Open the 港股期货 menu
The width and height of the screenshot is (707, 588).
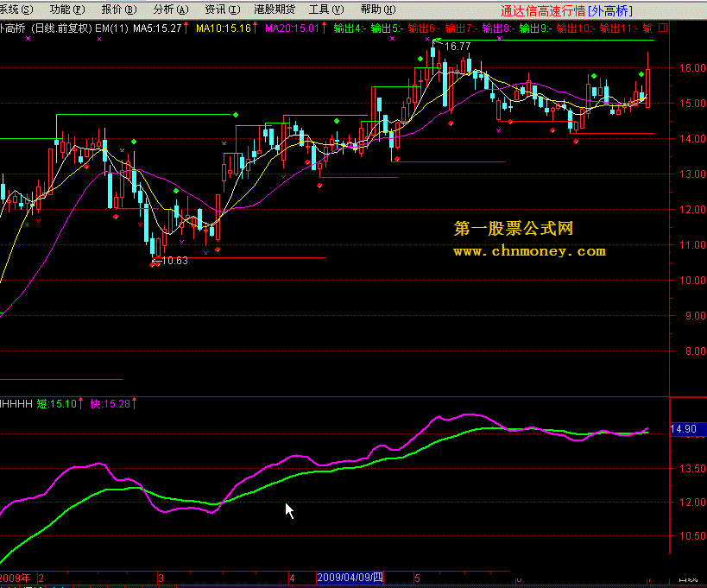(275, 9)
